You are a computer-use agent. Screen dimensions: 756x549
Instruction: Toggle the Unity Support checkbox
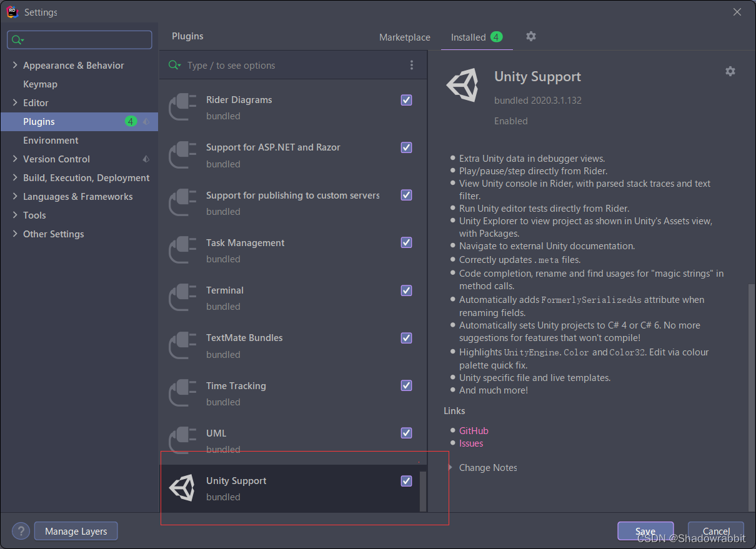point(407,481)
